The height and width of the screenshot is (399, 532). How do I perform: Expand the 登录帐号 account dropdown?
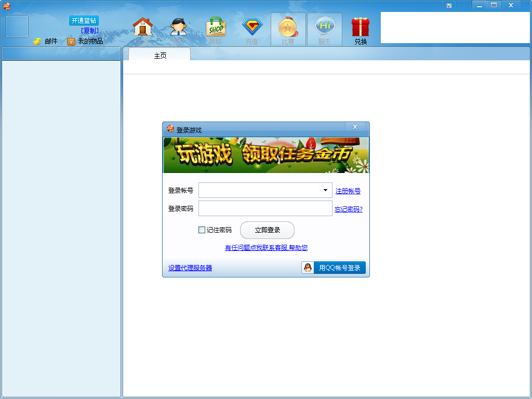tap(325, 190)
